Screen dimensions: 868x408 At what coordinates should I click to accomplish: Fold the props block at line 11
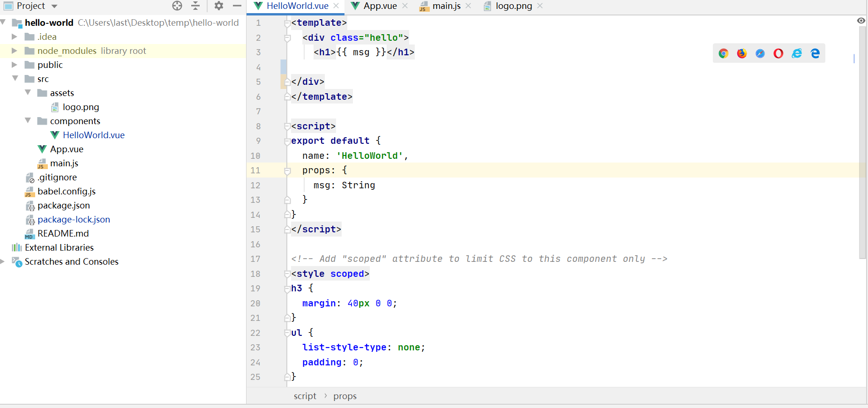[x=287, y=171]
